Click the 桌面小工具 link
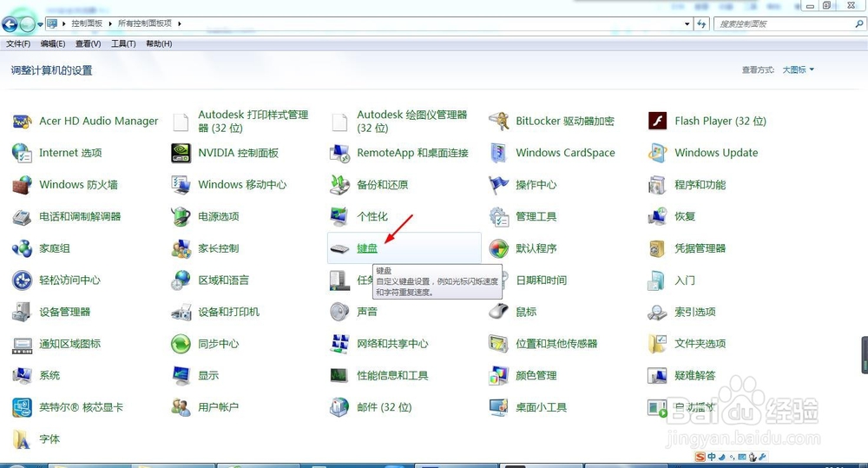This screenshot has height=468, width=868. [x=541, y=407]
